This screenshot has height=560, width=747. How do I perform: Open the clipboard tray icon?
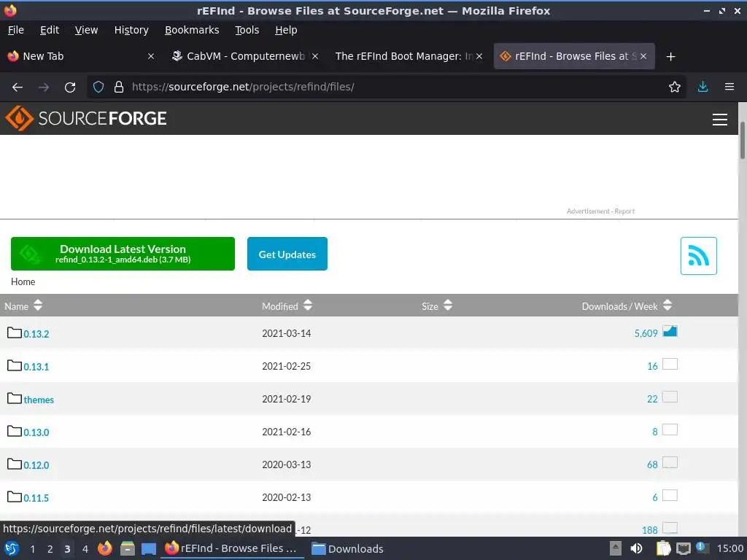coord(663,548)
